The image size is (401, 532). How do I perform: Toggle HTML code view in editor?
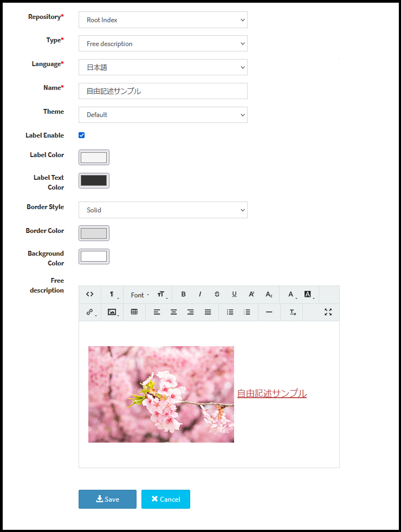tap(90, 294)
